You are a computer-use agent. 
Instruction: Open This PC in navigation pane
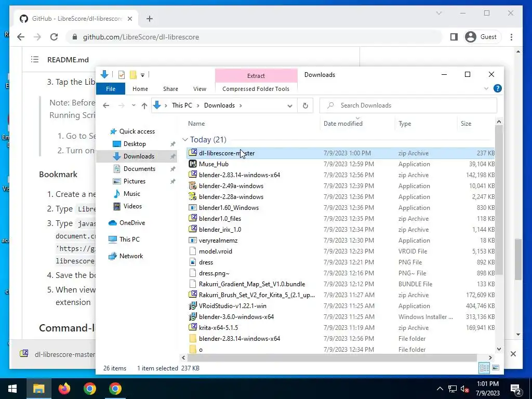click(129, 240)
